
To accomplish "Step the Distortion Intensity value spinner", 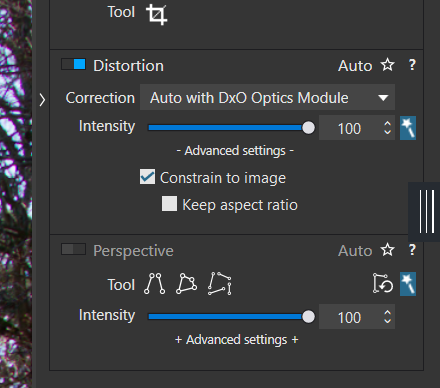I will pyautogui.click(x=387, y=128).
